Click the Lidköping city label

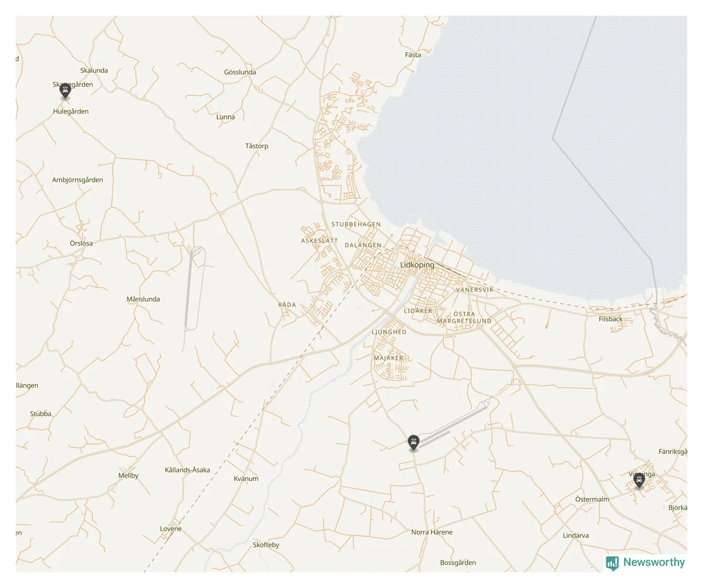click(417, 265)
